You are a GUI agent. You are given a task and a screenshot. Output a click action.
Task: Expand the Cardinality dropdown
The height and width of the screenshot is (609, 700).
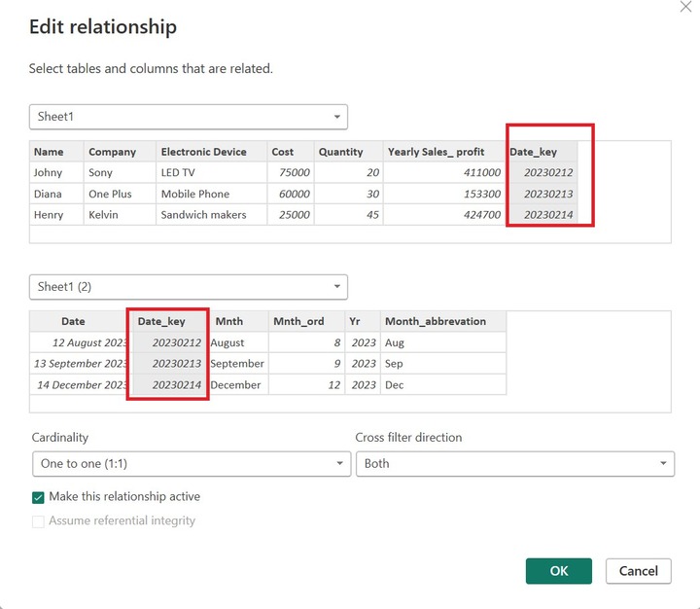191,464
